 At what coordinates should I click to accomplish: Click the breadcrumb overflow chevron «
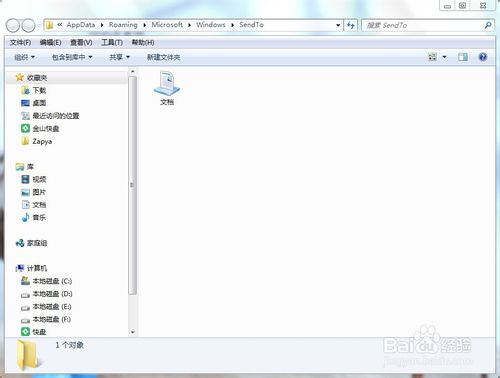60,25
